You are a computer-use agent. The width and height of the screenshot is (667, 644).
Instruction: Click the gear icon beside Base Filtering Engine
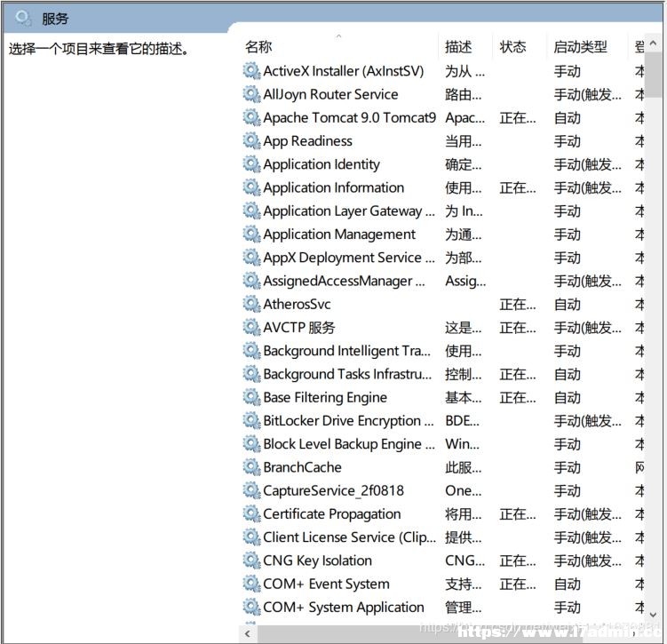coord(251,397)
